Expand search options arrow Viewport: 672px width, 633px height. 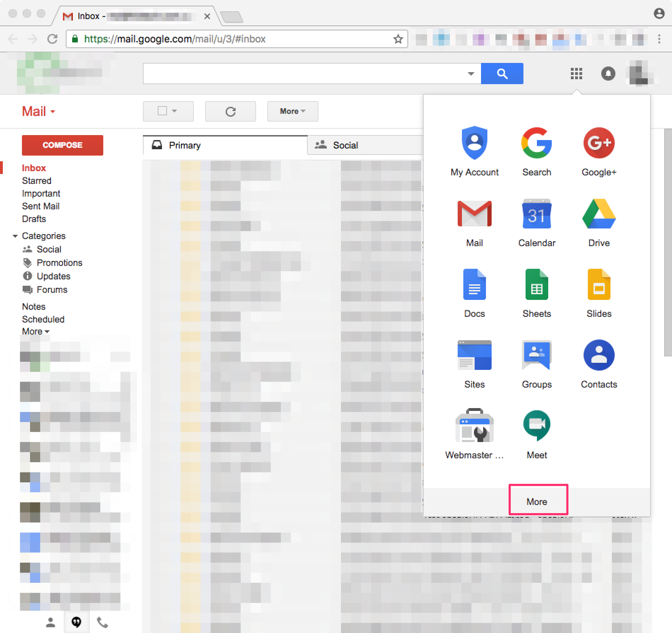tap(471, 74)
